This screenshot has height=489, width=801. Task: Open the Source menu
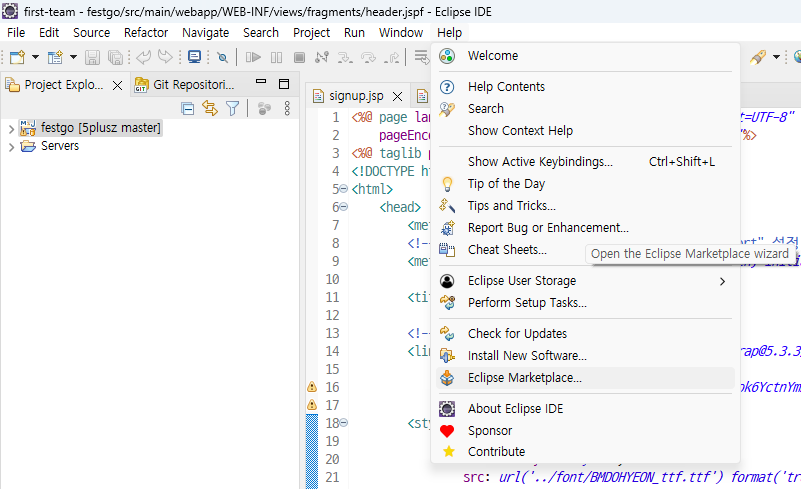tap(91, 33)
